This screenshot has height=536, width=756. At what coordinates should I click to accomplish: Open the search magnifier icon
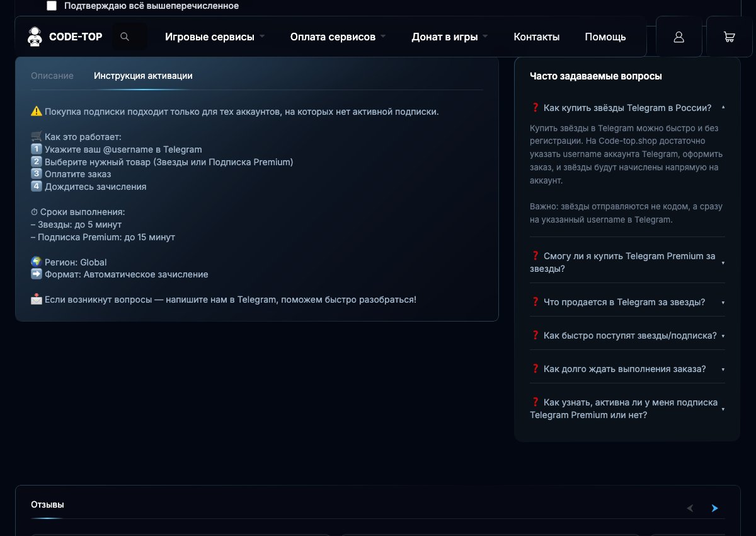point(125,37)
